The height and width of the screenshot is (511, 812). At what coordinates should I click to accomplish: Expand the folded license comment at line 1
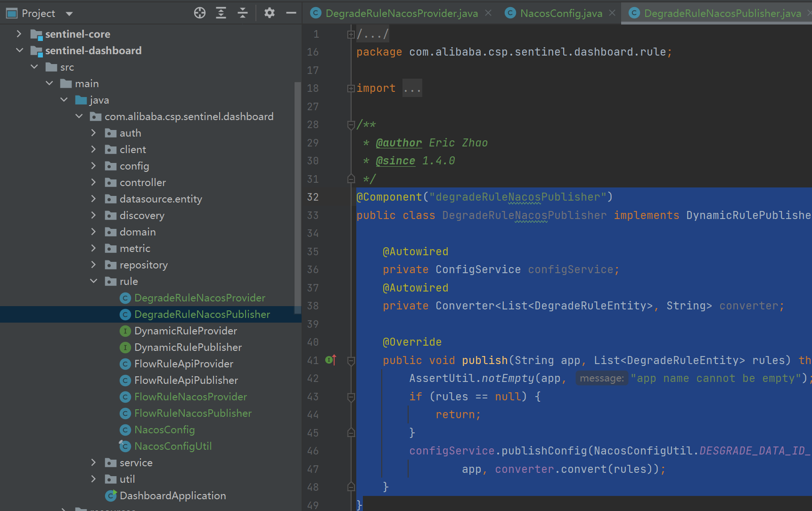(x=351, y=34)
